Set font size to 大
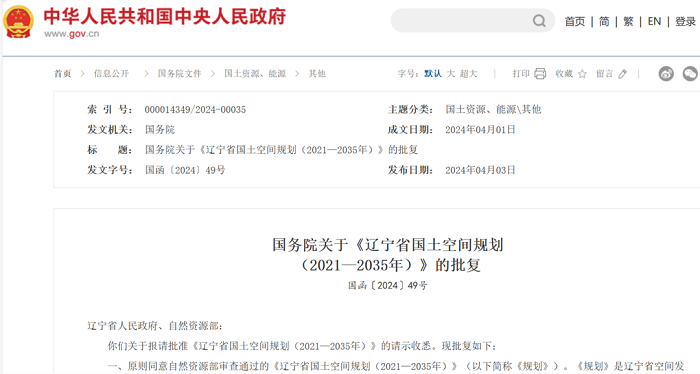Image resolution: width=700 pixels, height=374 pixels. [451, 74]
